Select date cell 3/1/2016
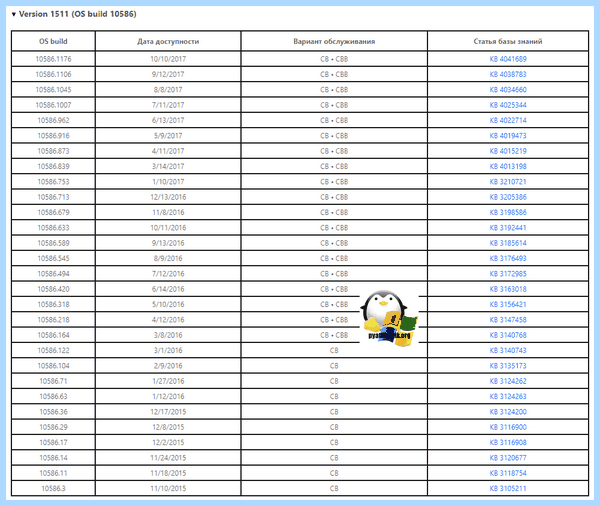Screen dimensions: 600x506 (x=168, y=350)
